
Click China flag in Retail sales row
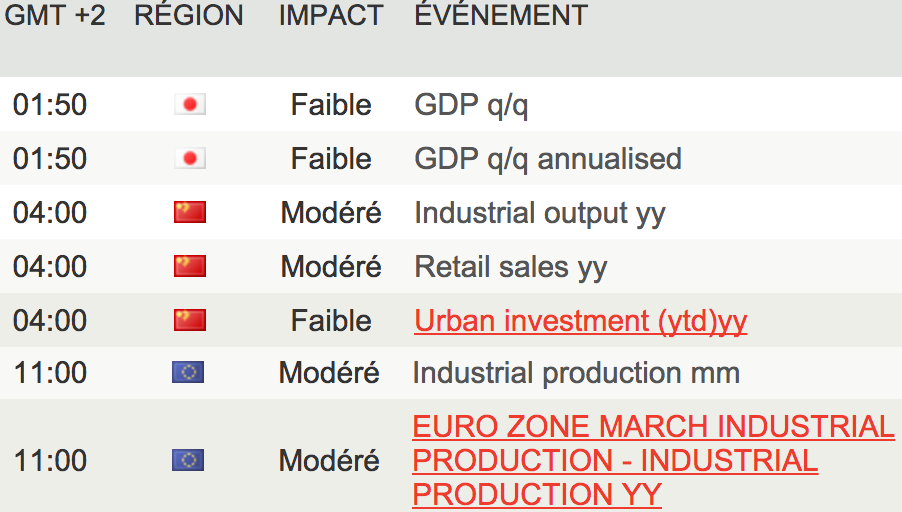[x=190, y=267]
